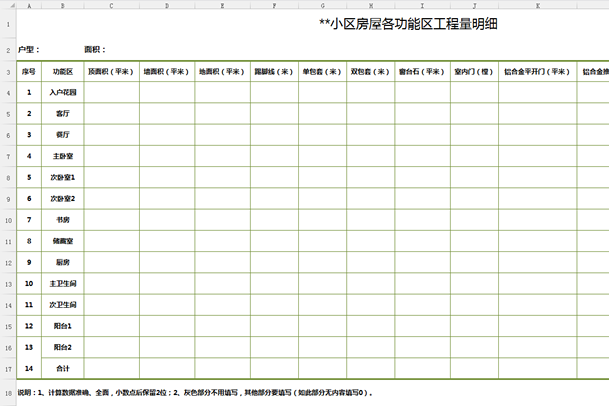Click the 踢脚线(米) header cell
Screen dimensions: 609x406
coord(274,71)
